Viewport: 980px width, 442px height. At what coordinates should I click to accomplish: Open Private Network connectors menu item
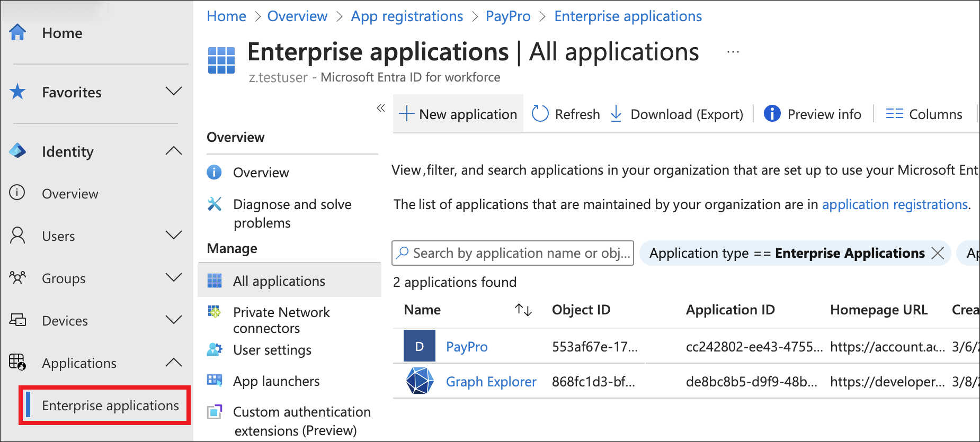point(281,320)
